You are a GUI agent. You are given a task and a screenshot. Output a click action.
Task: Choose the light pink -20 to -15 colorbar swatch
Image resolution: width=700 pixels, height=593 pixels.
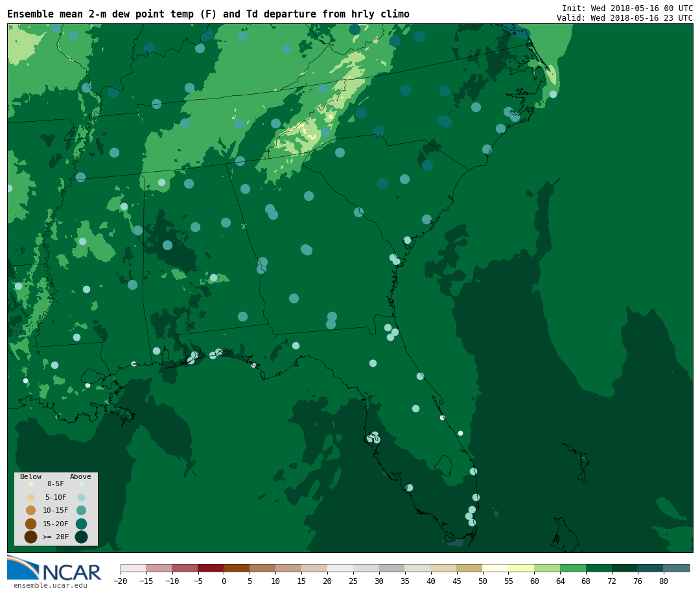click(133, 568)
